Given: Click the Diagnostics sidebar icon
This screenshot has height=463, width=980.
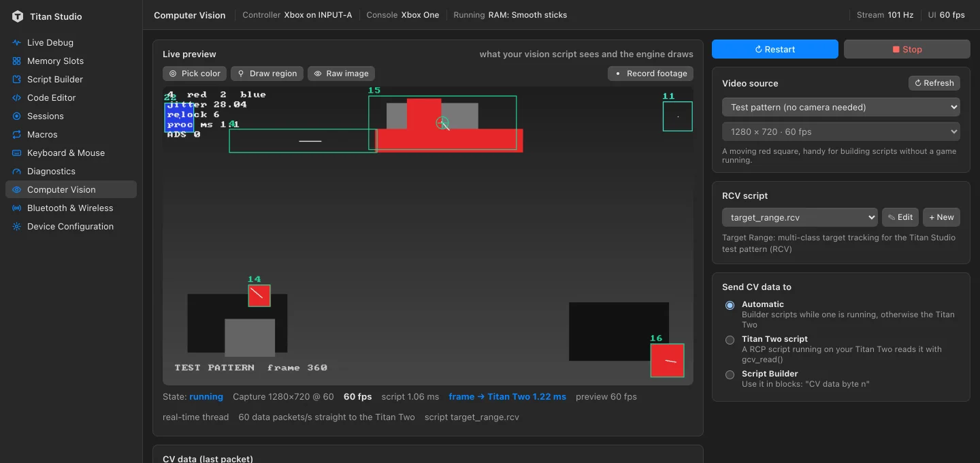Looking at the screenshot, I should click(17, 171).
